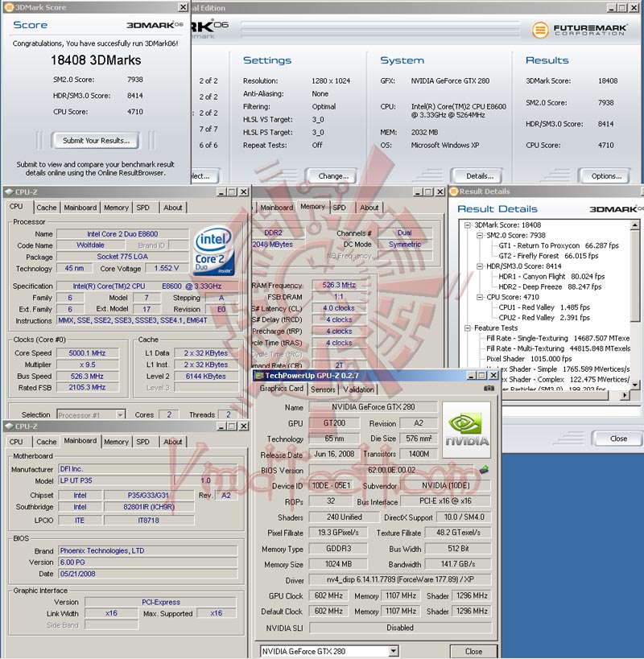Open the GPU selection dropdown in GPU-Z
The width and height of the screenshot is (644, 659).
coord(393,651)
